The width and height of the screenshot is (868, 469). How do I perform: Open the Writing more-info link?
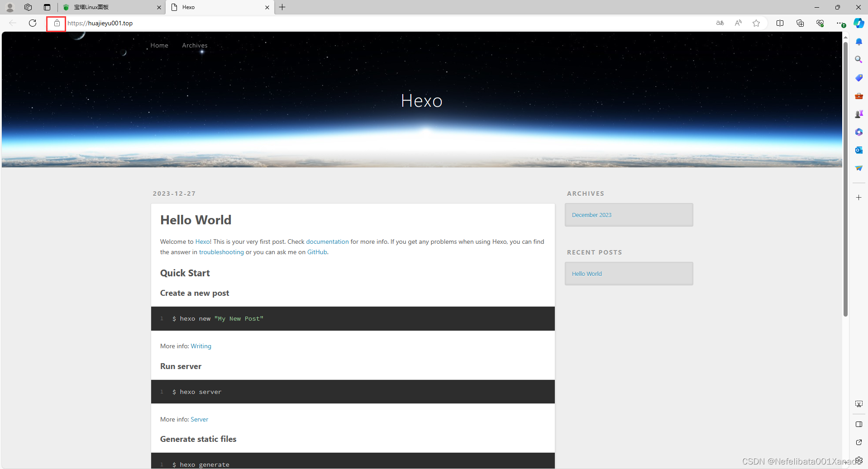(201, 346)
